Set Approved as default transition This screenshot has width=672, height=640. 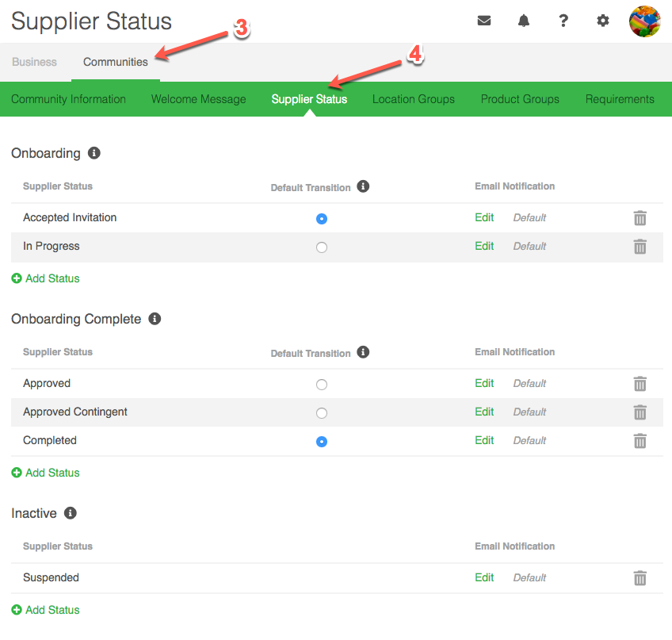pyautogui.click(x=321, y=385)
